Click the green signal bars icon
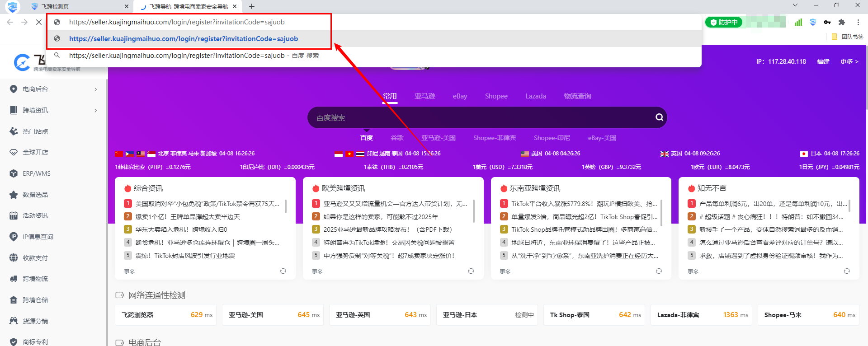This screenshot has height=346, width=868. click(x=798, y=22)
